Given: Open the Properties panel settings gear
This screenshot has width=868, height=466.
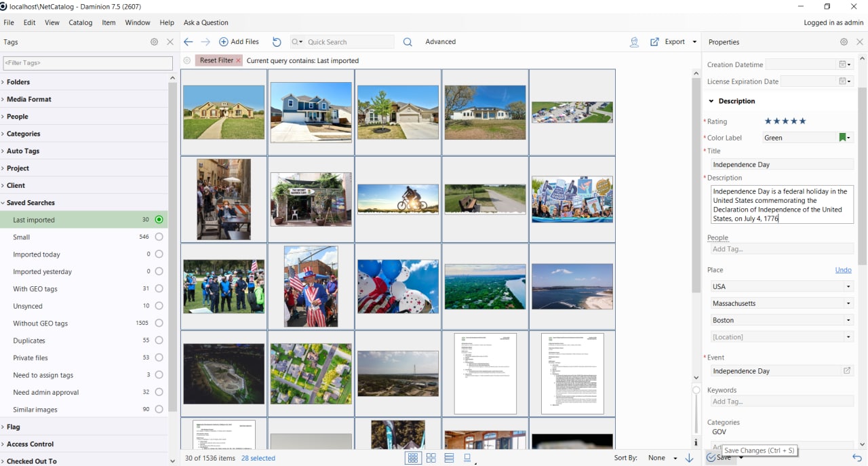Looking at the screenshot, I should 844,42.
